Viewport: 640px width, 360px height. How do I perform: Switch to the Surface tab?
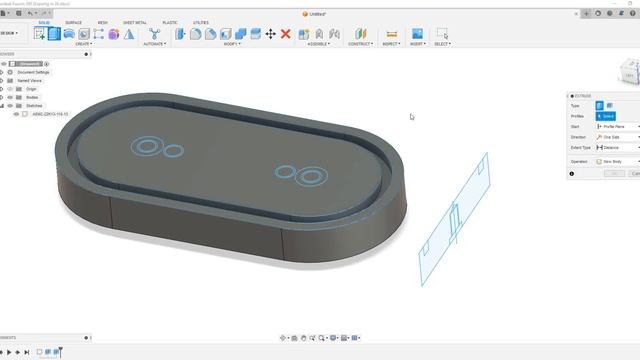[x=73, y=22]
